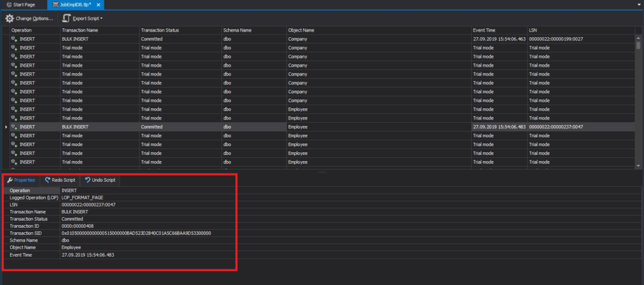Click the Start Page tab icon
The height and width of the screenshot is (285, 644).
pyautogui.click(x=9, y=4)
